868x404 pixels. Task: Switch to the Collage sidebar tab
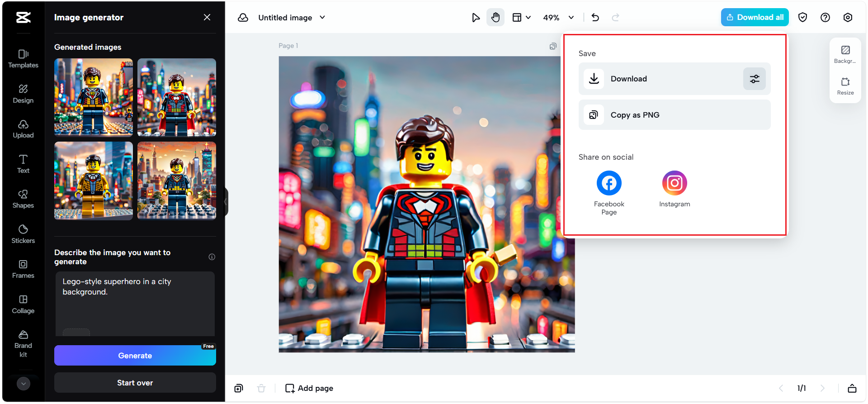[x=23, y=304]
